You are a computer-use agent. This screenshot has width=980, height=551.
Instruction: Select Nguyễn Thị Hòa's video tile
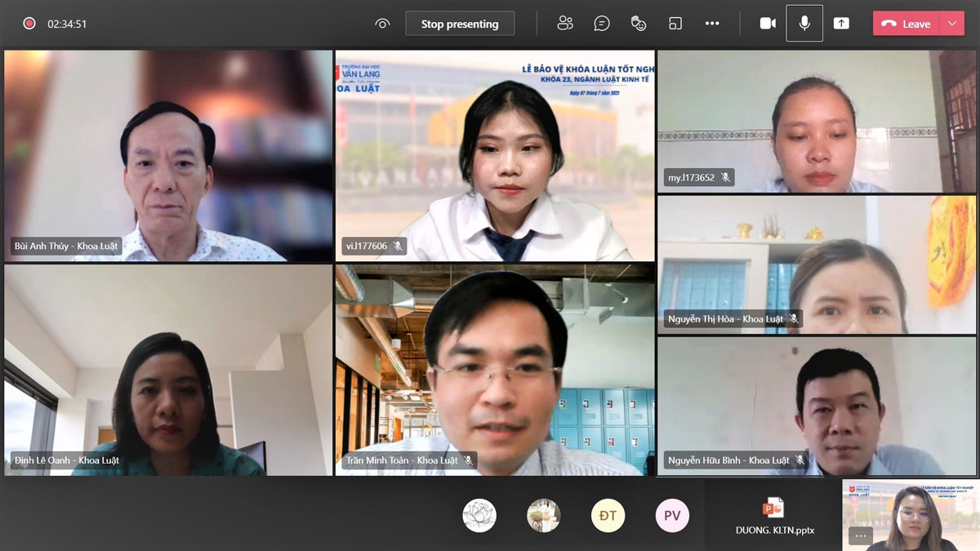[817, 264]
